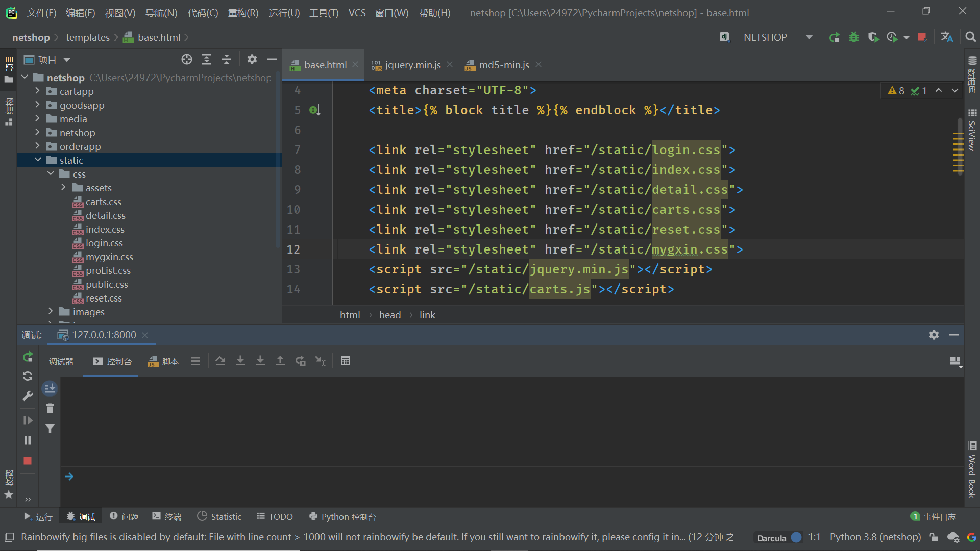Go to next highlighted error arrow

pyautogui.click(x=954, y=91)
